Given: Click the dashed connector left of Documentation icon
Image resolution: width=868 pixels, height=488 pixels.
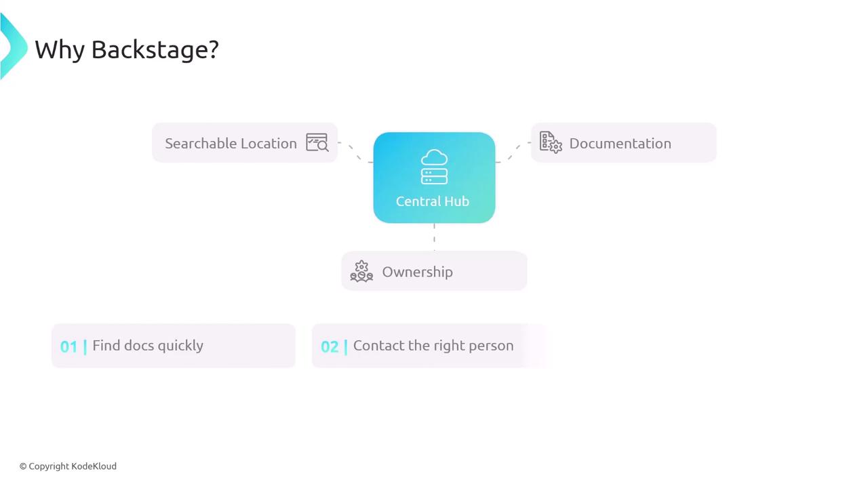Looking at the screenshot, I should point(514,151).
